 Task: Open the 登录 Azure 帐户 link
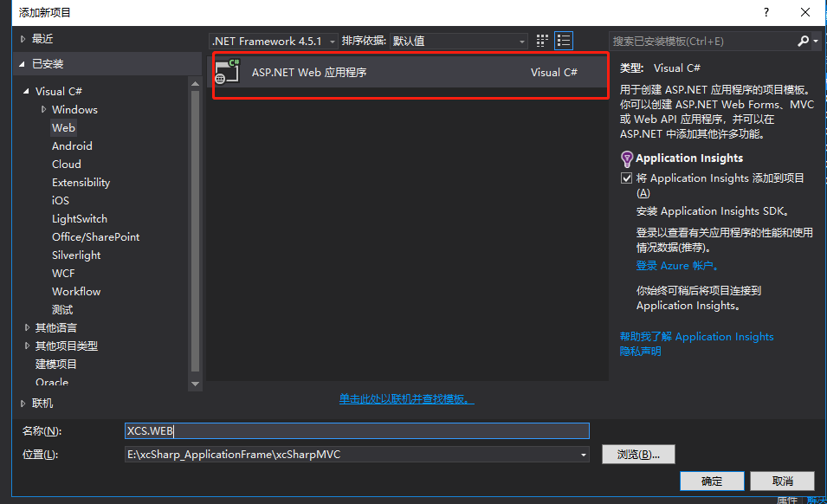677,266
